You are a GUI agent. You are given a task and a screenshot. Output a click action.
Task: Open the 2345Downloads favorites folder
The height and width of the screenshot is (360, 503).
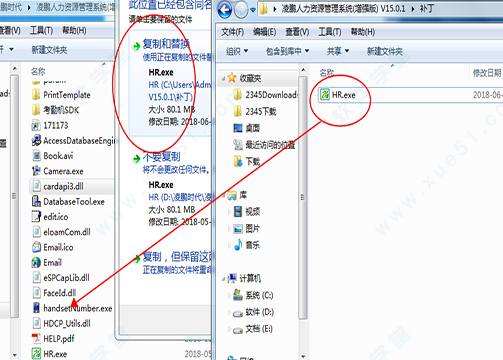[x=265, y=95]
